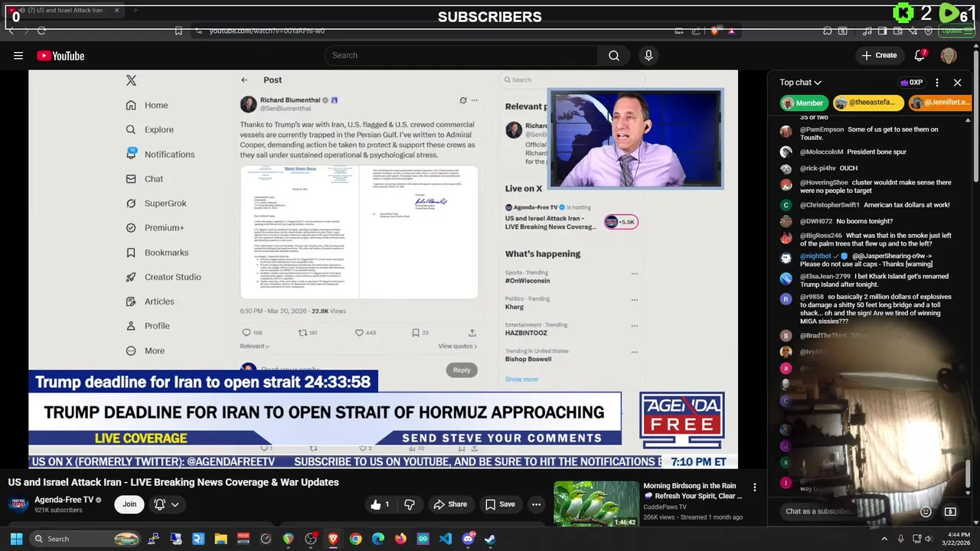The image size is (980, 551).
Task: Open the Create button menu
Action: (879, 55)
